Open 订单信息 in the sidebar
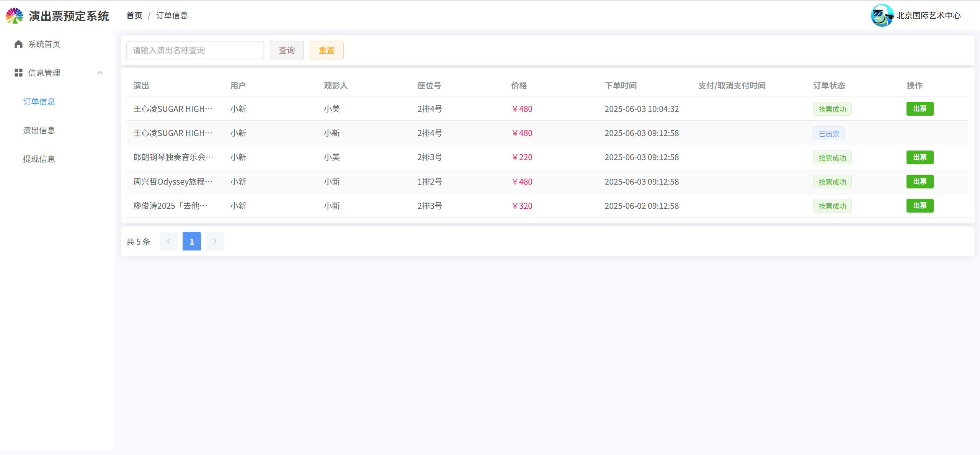 [39, 101]
